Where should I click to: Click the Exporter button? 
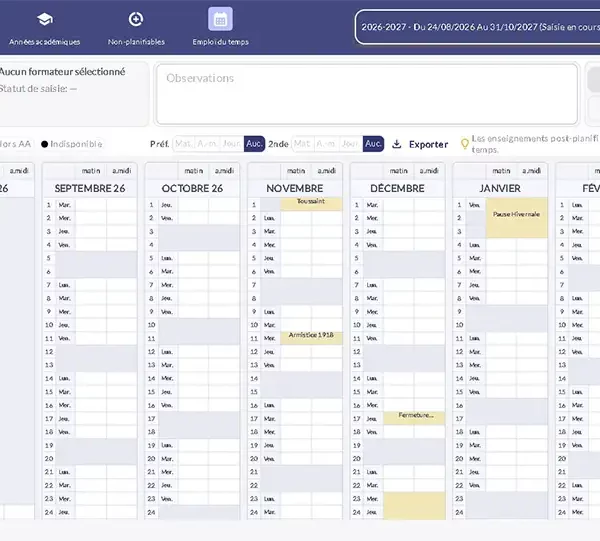pyautogui.click(x=429, y=144)
